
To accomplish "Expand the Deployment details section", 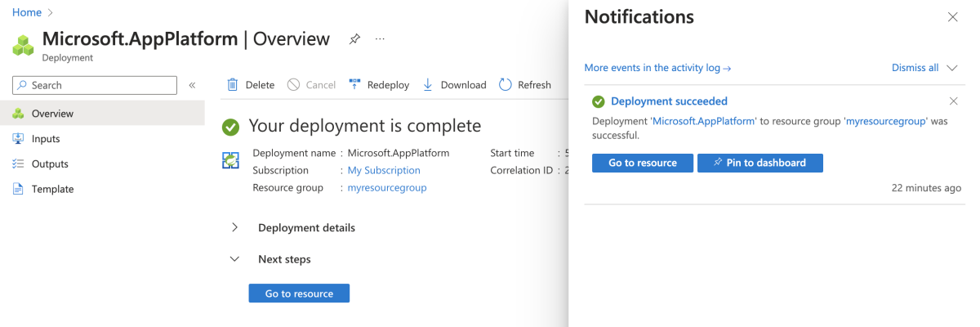I will [x=235, y=228].
